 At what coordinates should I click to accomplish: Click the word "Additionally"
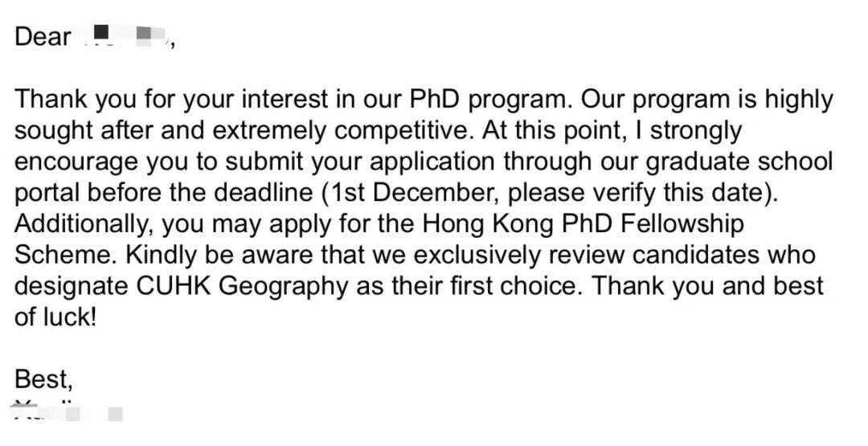82,224
